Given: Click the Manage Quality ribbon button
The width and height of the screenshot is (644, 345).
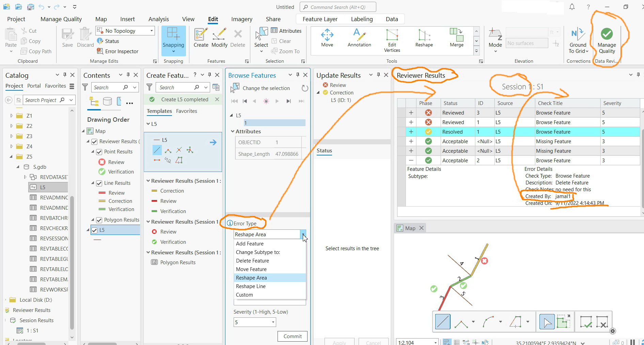Looking at the screenshot, I should click(607, 41).
